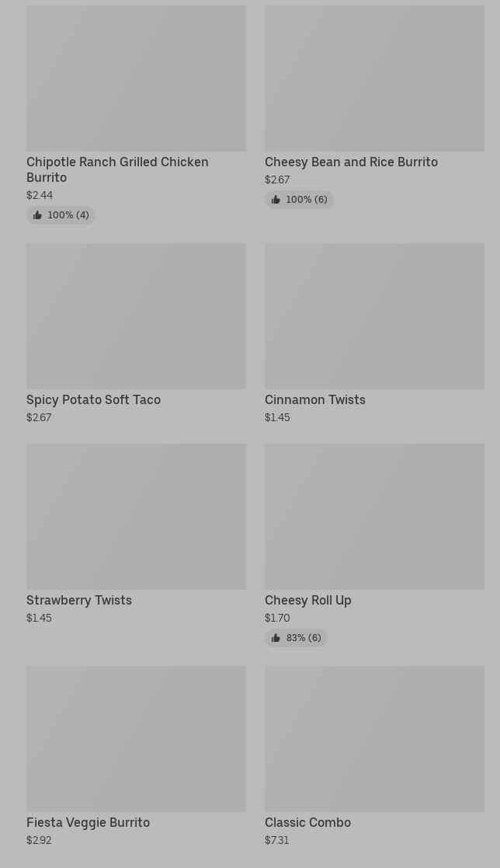The height and width of the screenshot is (868, 500).
Task: Click thumbs-up icon under Cheesy Roll Up
Action: pyautogui.click(x=276, y=638)
